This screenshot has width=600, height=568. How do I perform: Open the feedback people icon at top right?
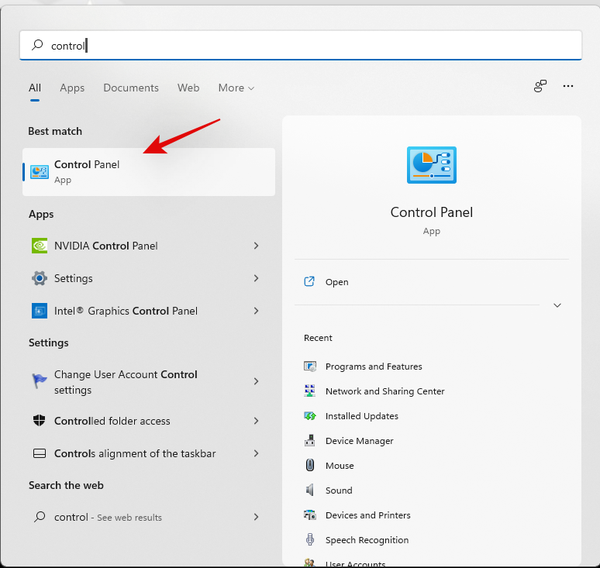[x=540, y=86]
